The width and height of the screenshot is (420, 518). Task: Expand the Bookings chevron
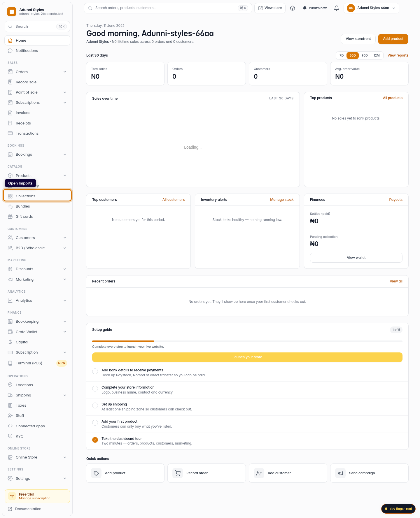click(x=65, y=154)
